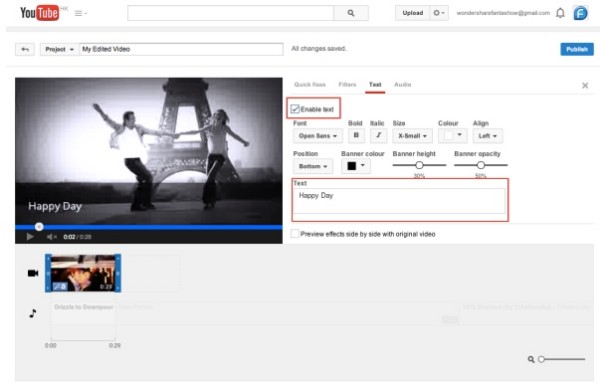Open the YouTube home logo

39,13
